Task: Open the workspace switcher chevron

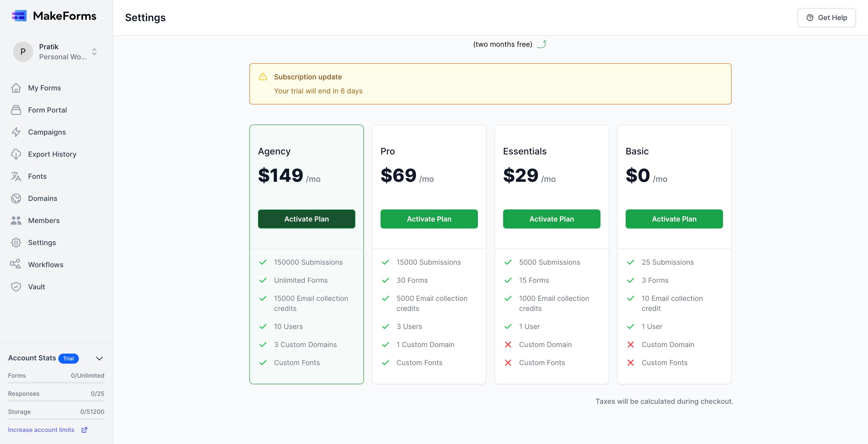Action: pyautogui.click(x=94, y=51)
